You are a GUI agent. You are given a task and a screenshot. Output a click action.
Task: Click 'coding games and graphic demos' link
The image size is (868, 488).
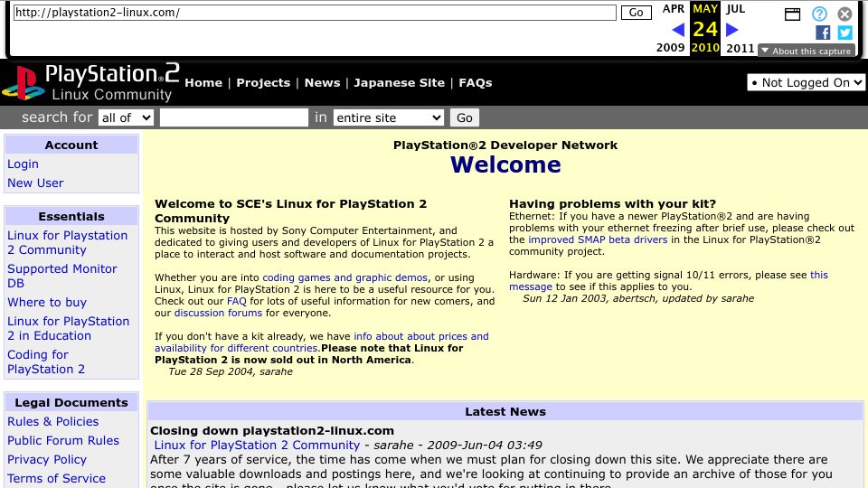click(x=344, y=277)
